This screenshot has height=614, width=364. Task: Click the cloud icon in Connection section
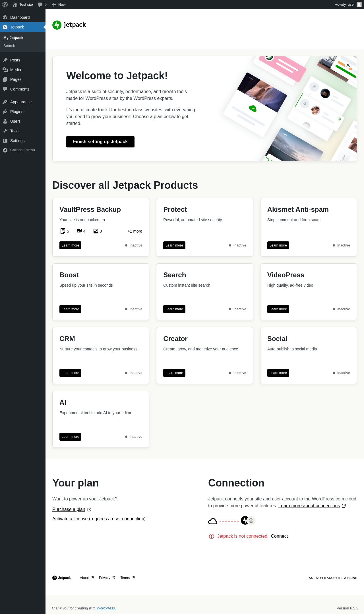point(213,521)
